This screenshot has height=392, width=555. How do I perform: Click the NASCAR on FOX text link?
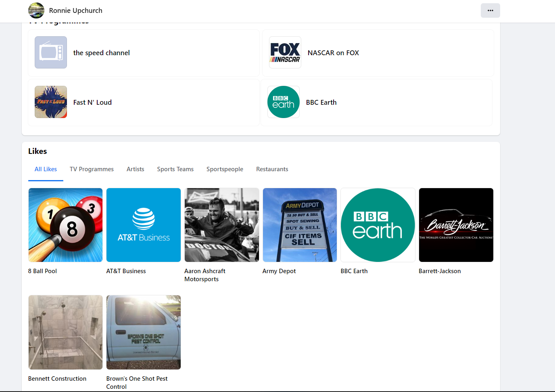333,53
